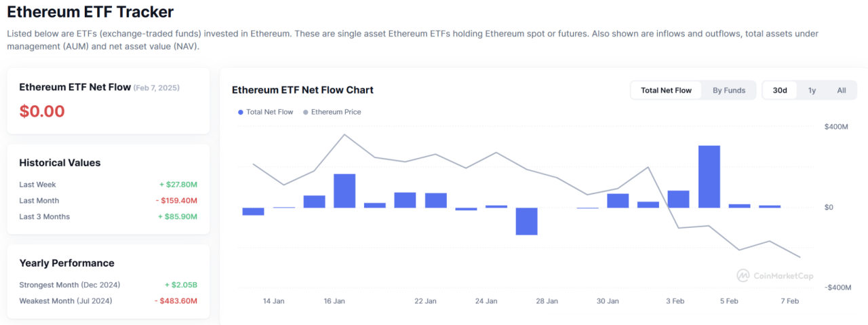This screenshot has width=868, height=325.
Task: Select the Total Net Flow tab
Action: click(666, 90)
